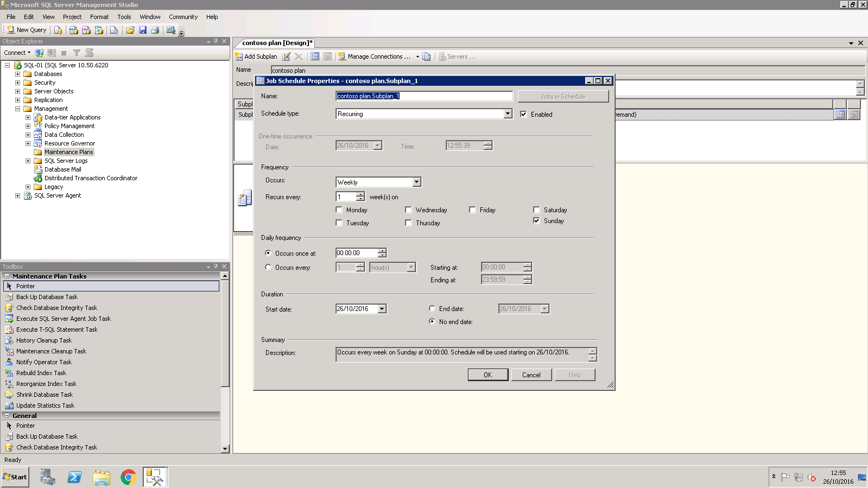Click Cancel in Job Schedule Properties
This screenshot has width=868, height=488.
point(531,375)
